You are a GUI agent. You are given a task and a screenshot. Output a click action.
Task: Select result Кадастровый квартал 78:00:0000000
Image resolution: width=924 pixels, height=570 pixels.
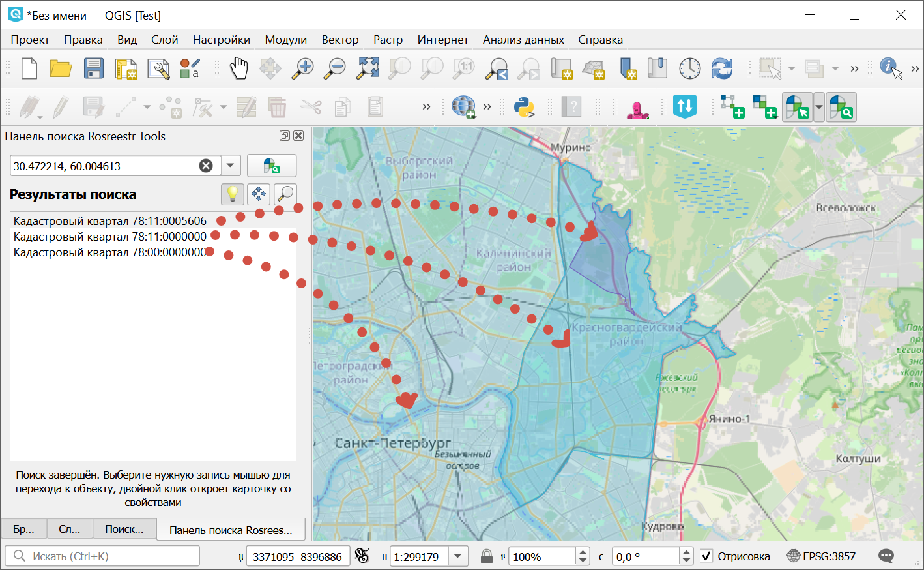[110, 252]
